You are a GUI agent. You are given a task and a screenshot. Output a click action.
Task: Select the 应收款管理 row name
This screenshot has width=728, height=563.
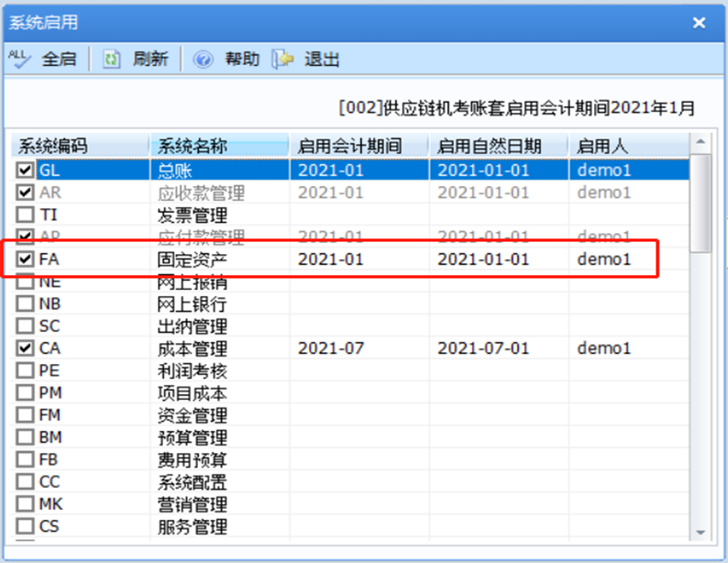pos(201,193)
